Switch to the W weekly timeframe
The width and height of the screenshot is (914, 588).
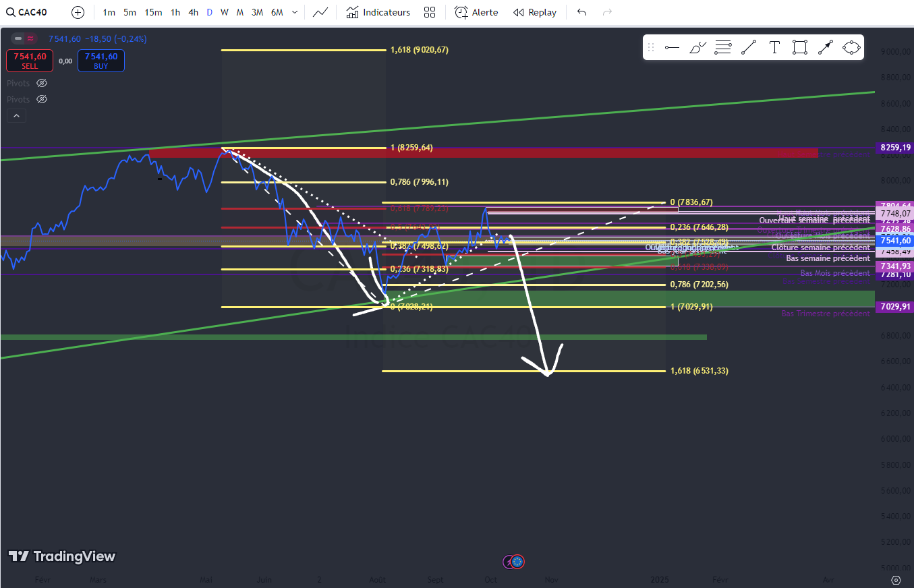224,12
